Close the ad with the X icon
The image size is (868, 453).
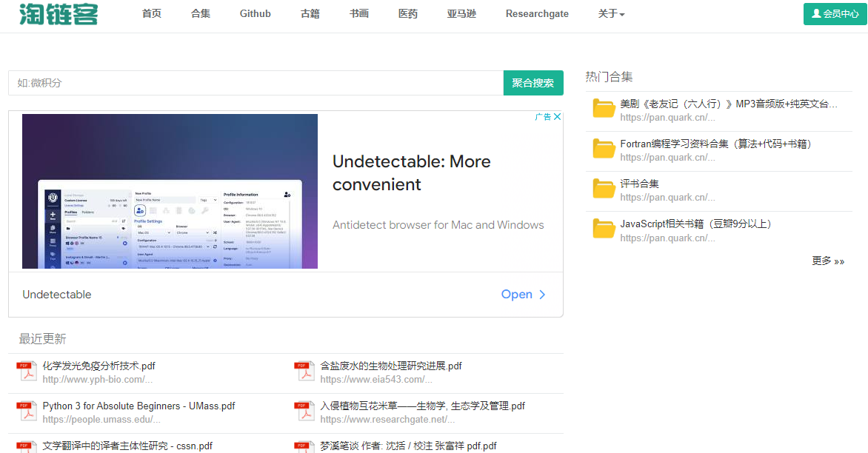558,117
